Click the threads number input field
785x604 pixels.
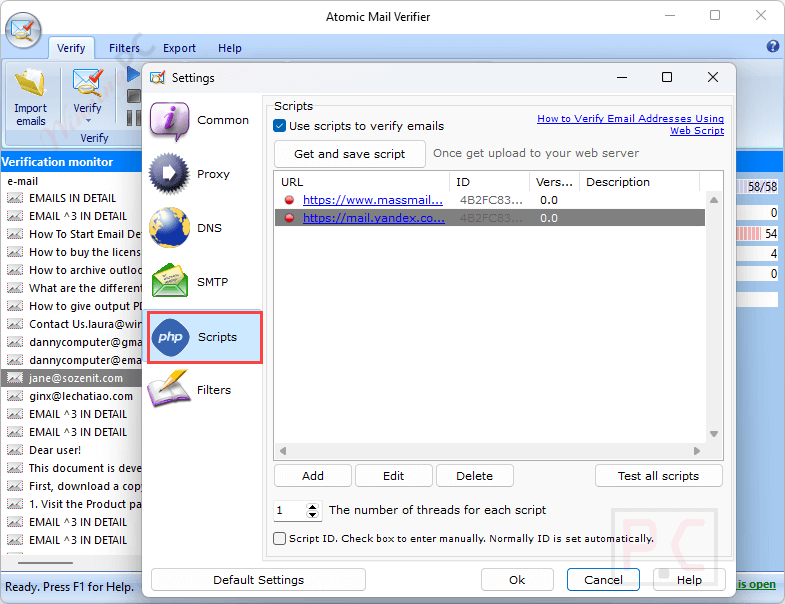[290, 510]
